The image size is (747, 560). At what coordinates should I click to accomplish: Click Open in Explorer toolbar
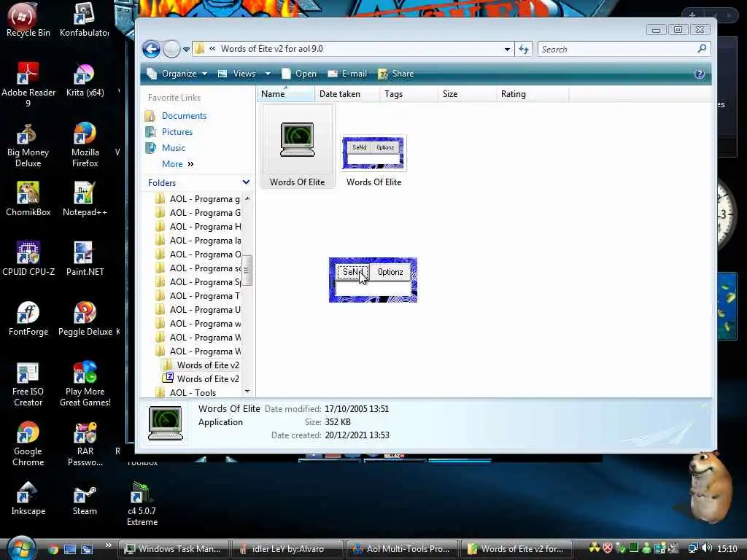point(299,74)
